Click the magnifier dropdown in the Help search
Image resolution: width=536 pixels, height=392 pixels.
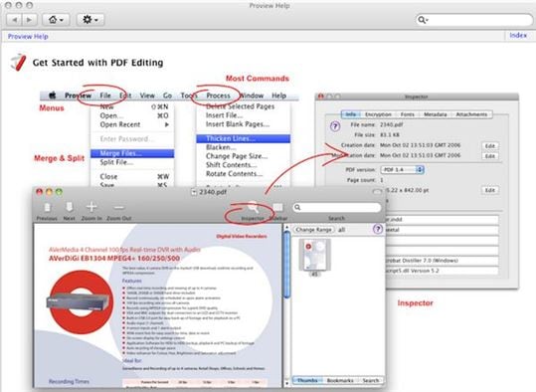(423, 20)
